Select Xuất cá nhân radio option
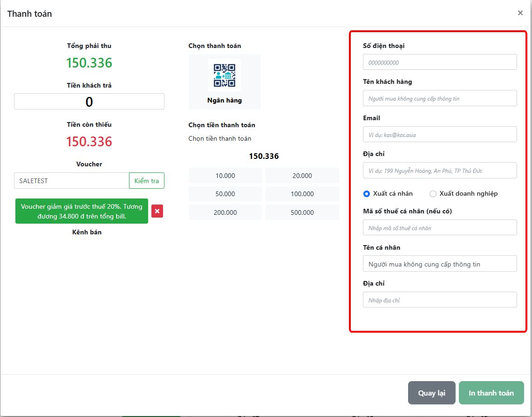Viewport: 532px width, 417px height. tap(367, 193)
